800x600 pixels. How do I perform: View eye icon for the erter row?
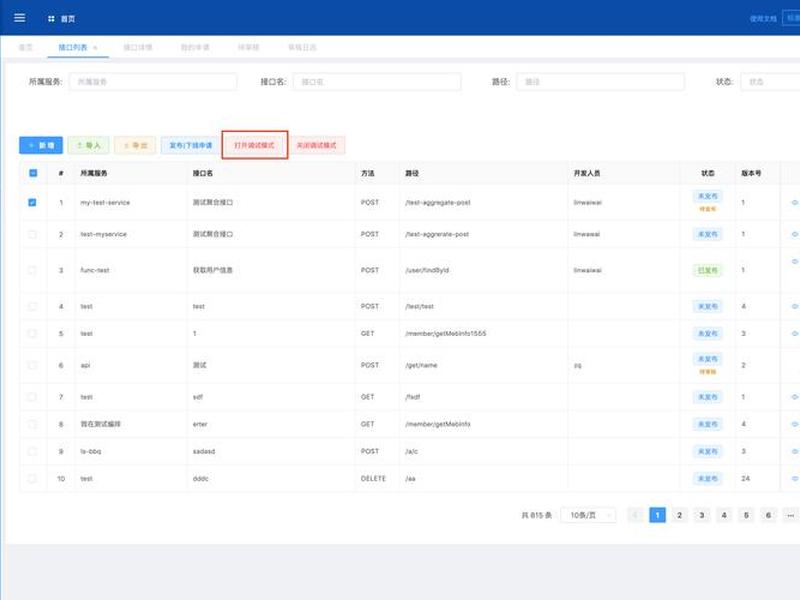point(794,424)
